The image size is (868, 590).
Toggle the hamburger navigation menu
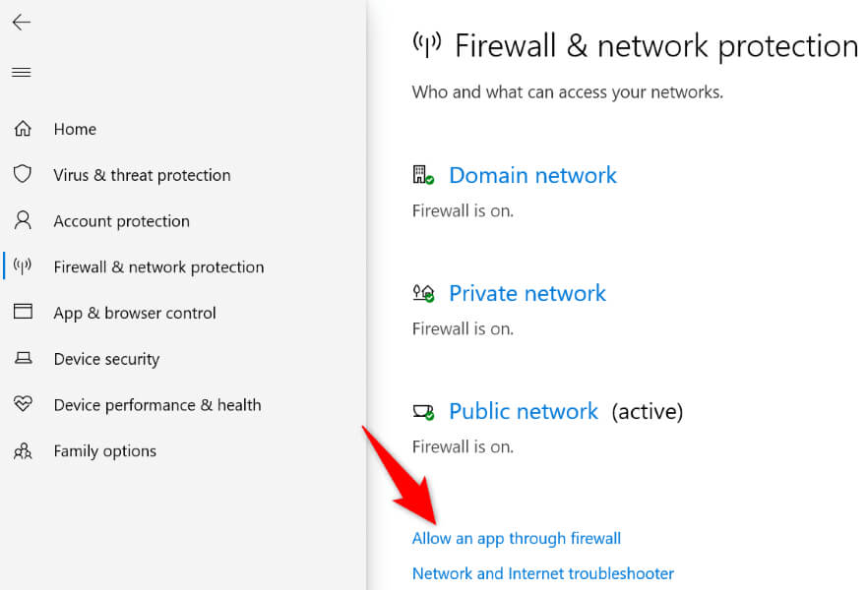pos(21,72)
